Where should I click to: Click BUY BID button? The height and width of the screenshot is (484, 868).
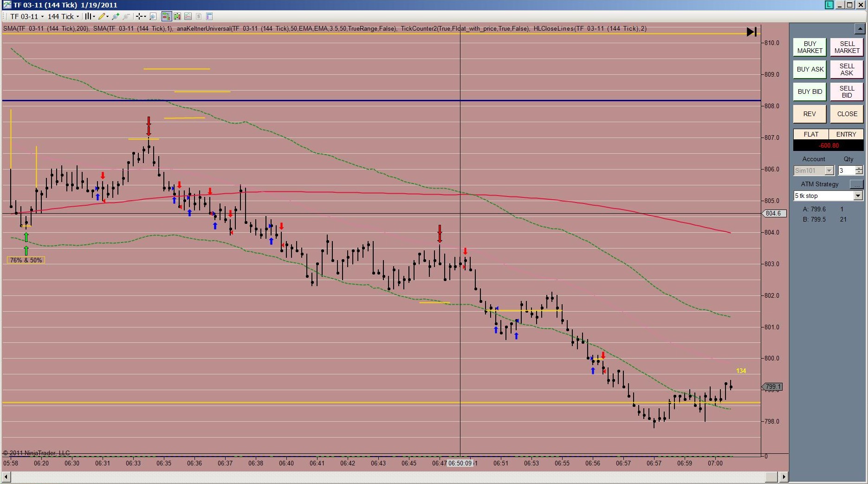(810, 92)
